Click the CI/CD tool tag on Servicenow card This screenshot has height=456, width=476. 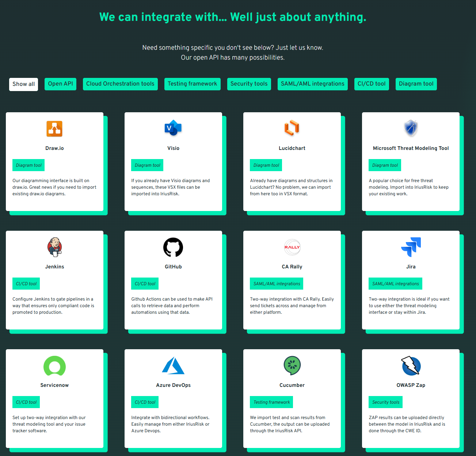[x=26, y=402]
